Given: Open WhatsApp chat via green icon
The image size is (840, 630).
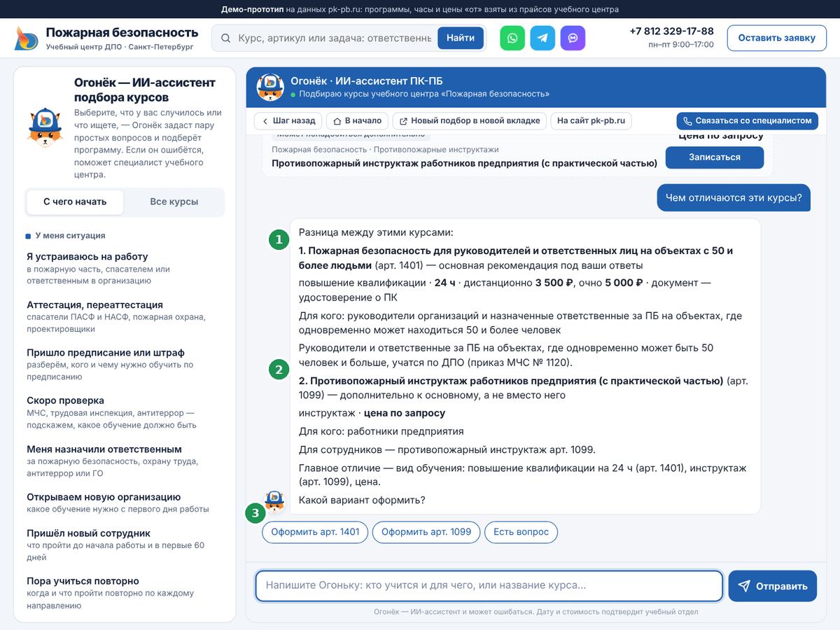Looking at the screenshot, I should 512,38.
